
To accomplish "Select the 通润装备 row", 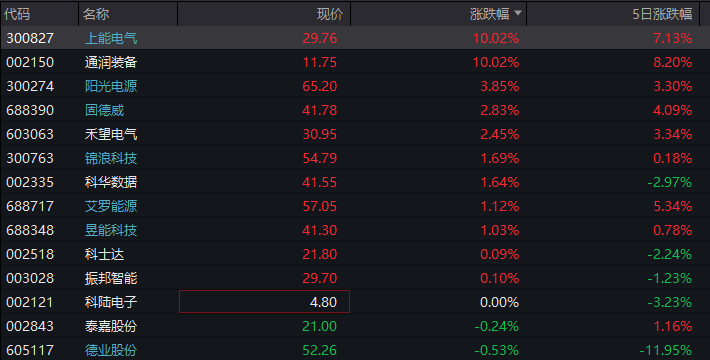I will tap(355, 62).
